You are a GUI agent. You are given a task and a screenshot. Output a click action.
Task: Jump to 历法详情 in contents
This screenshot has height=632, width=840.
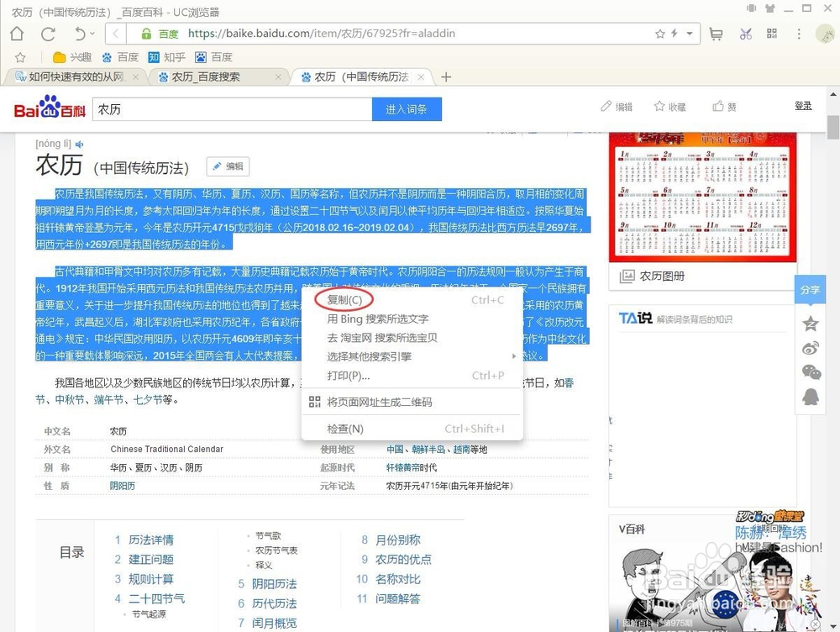(151, 540)
